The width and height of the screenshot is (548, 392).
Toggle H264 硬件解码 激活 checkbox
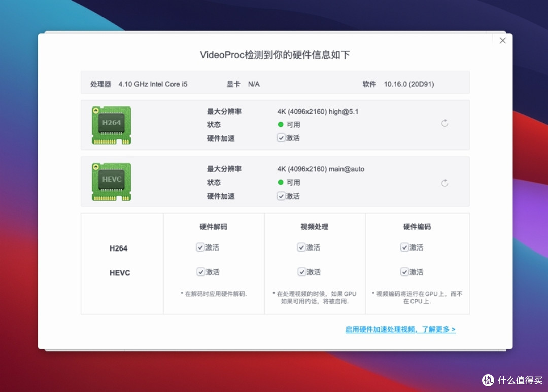(200, 247)
